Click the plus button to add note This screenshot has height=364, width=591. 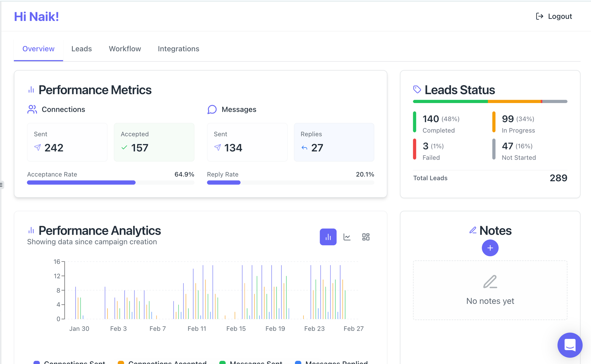click(490, 248)
